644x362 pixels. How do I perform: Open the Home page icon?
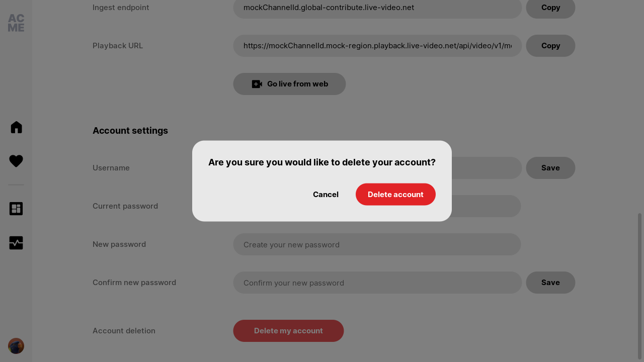16,127
